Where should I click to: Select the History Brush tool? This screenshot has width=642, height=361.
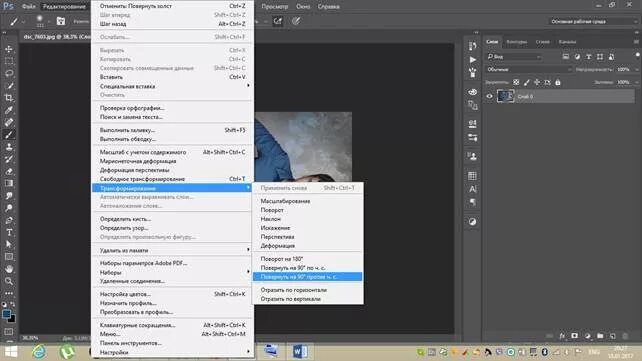pyautogui.click(x=9, y=159)
